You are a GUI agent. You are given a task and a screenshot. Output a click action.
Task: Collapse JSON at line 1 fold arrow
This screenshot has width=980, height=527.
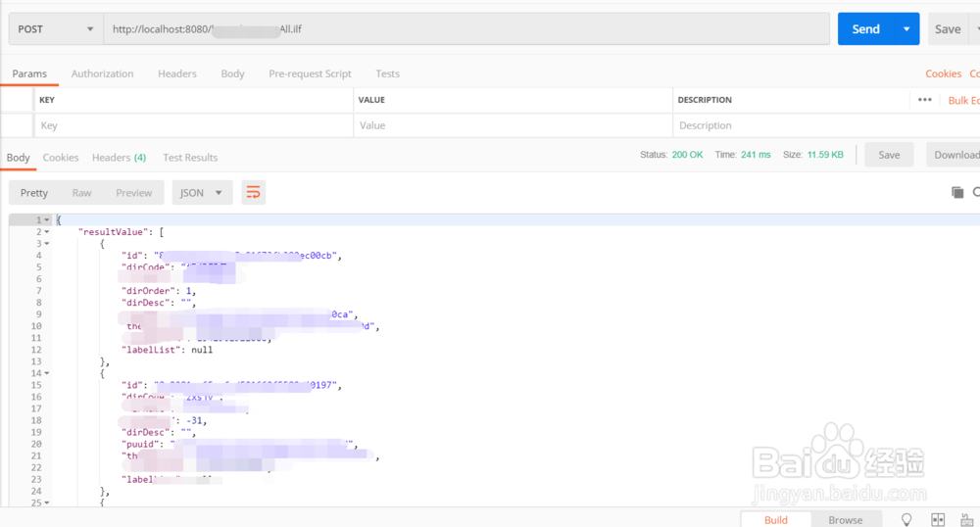tap(47, 220)
